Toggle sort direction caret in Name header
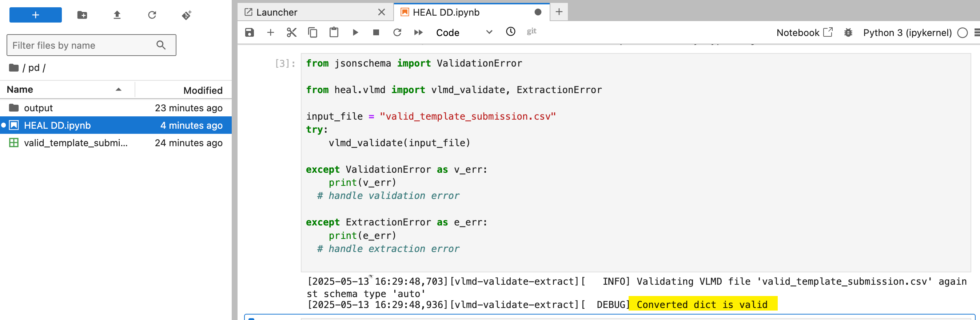Image resolution: width=980 pixels, height=320 pixels. click(x=118, y=89)
